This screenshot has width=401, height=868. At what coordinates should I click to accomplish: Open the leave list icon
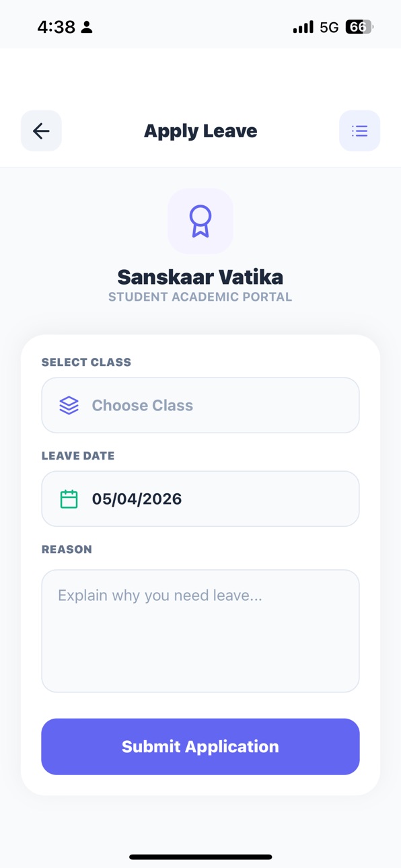click(359, 131)
